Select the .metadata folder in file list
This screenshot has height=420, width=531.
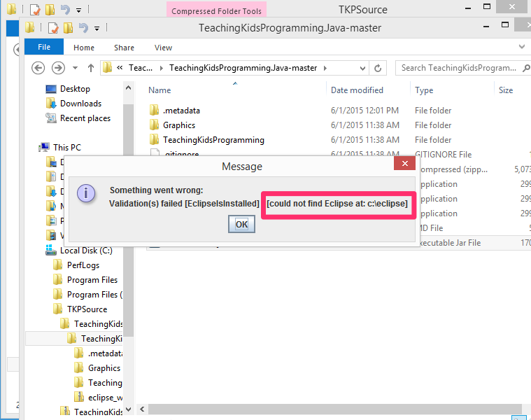181,111
